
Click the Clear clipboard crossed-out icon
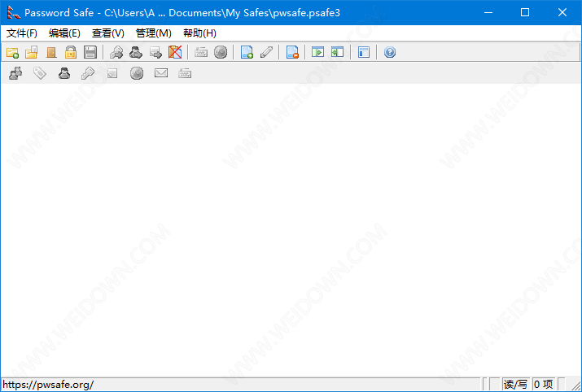[x=175, y=52]
